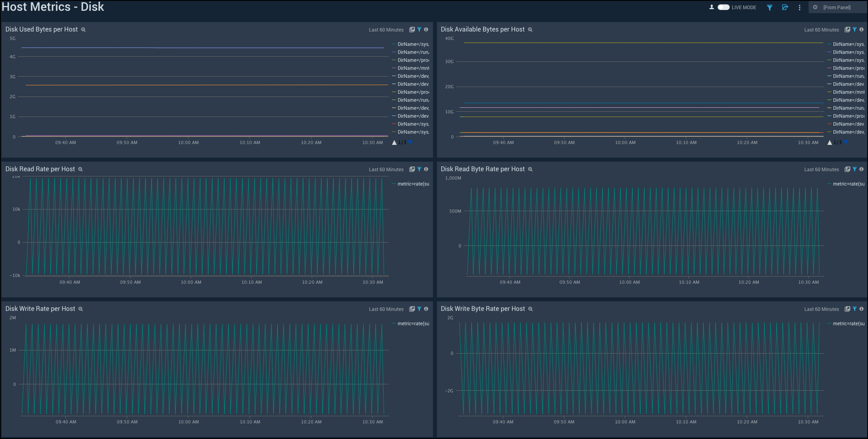Screen dimensions: 868x439
Task: Click the share/export icon in the top toolbar
Action: [x=785, y=7]
